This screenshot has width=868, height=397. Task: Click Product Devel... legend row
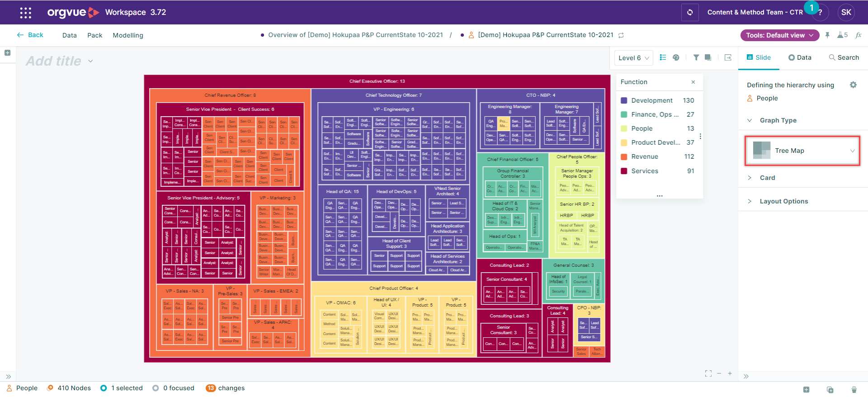tap(658, 142)
